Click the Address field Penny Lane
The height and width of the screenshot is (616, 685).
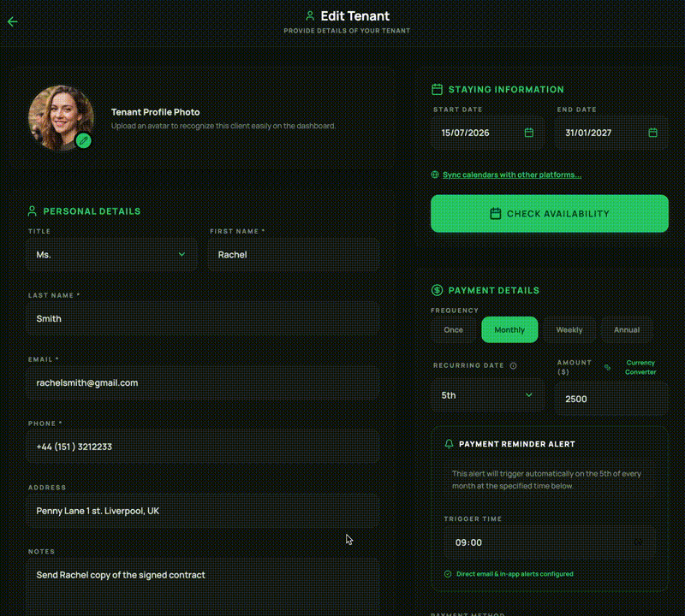(x=203, y=511)
